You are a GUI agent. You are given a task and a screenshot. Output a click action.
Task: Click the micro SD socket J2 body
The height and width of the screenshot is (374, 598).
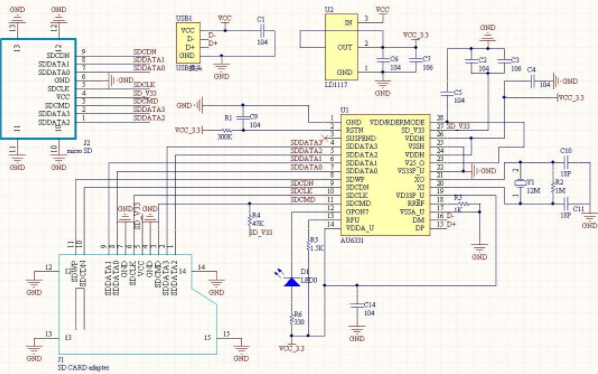pos(38,88)
